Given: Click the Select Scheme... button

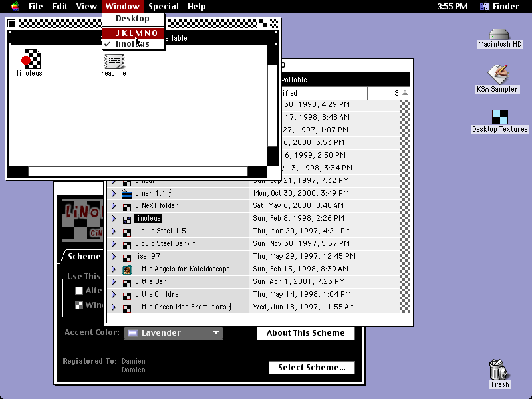Looking at the screenshot, I should point(312,368).
